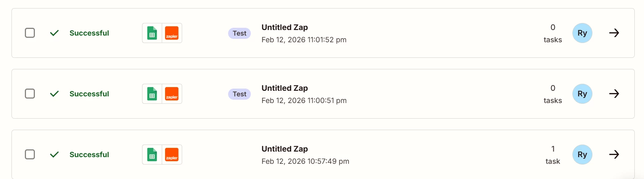The height and width of the screenshot is (179, 644).
Task: Click Test badge on 11:01:52 pm run
Action: (x=239, y=33)
